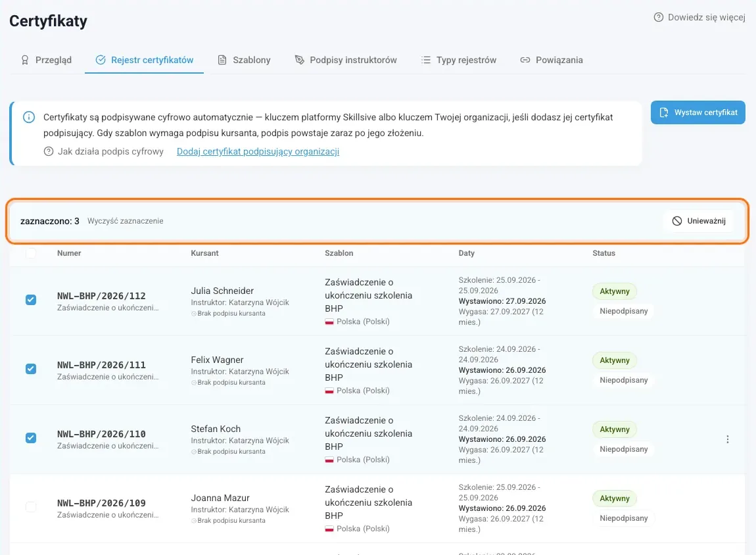Click the Numer column header
The width and height of the screenshot is (756, 555).
[69, 253]
